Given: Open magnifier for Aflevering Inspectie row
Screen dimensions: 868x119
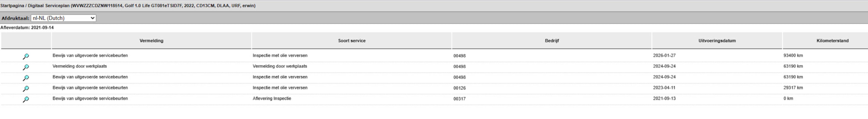Looking at the screenshot, I should [x=26, y=99].
